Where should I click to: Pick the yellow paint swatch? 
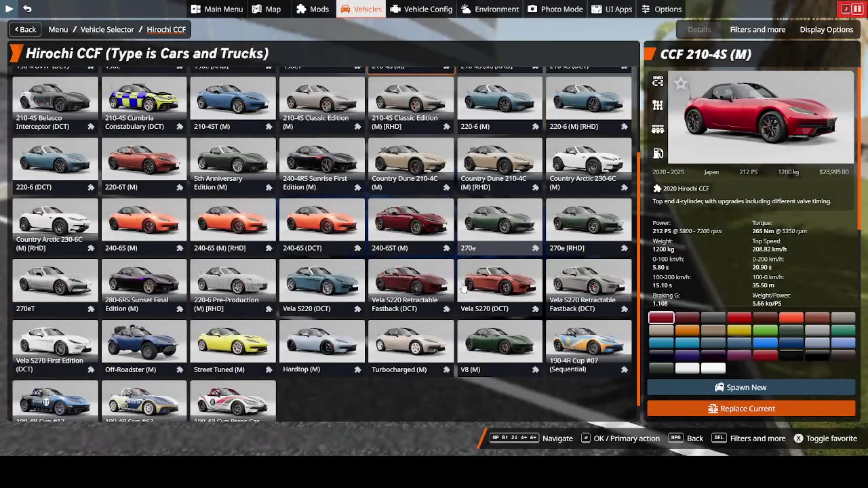click(x=739, y=330)
